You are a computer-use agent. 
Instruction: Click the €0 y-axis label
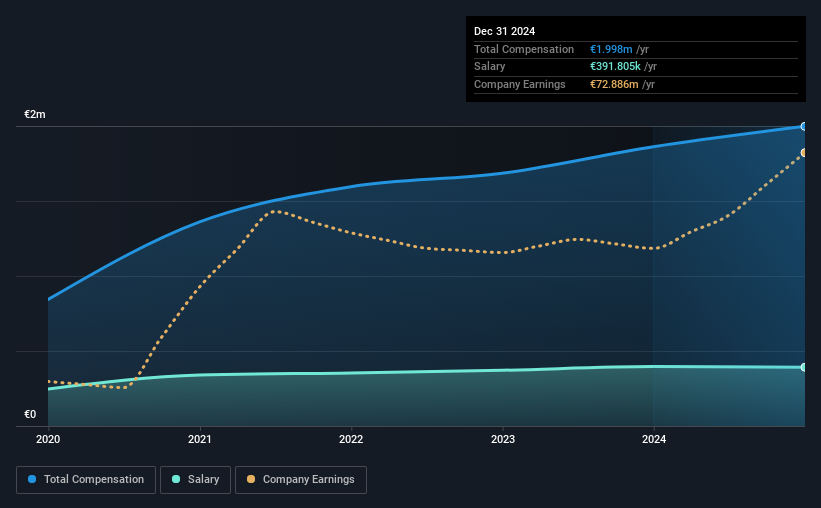[x=30, y=414]
